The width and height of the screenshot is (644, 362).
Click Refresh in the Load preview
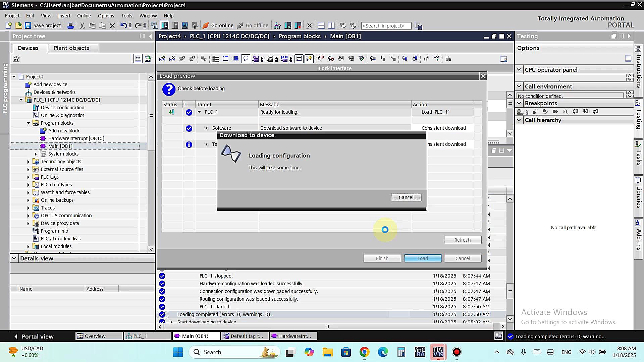pos(463,240)
